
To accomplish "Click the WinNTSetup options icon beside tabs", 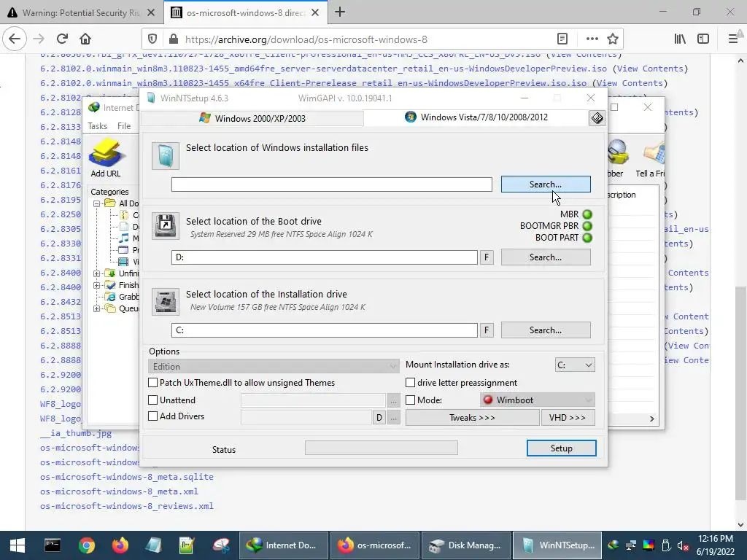I will tap(597, 117).
